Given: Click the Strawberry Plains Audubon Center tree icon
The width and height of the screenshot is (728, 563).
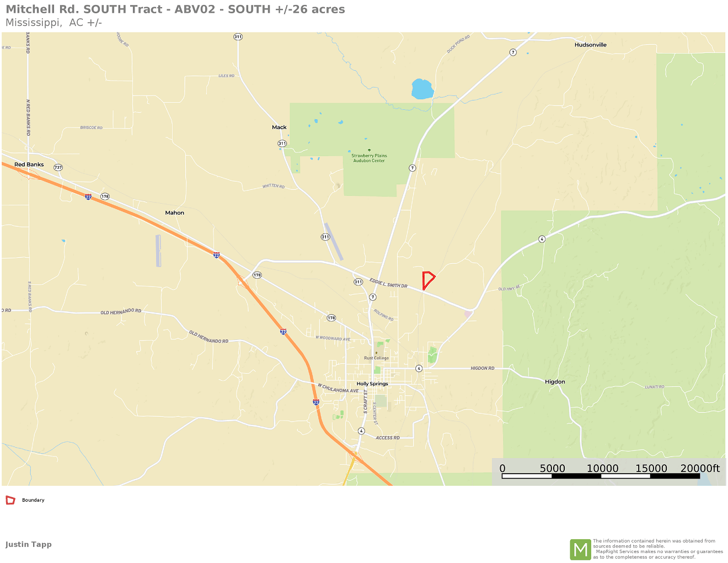Looking at the screenshot, I should click(369, 150).
